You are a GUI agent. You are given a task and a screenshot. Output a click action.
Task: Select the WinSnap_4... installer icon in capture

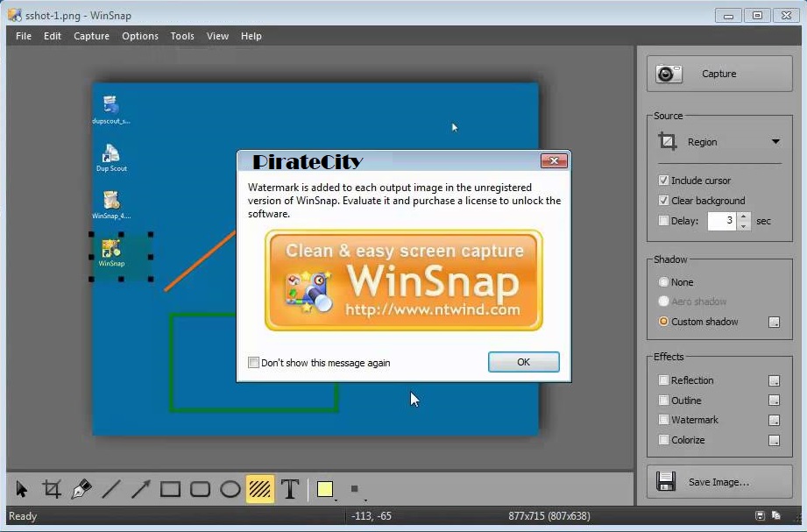tap(111, 205)
